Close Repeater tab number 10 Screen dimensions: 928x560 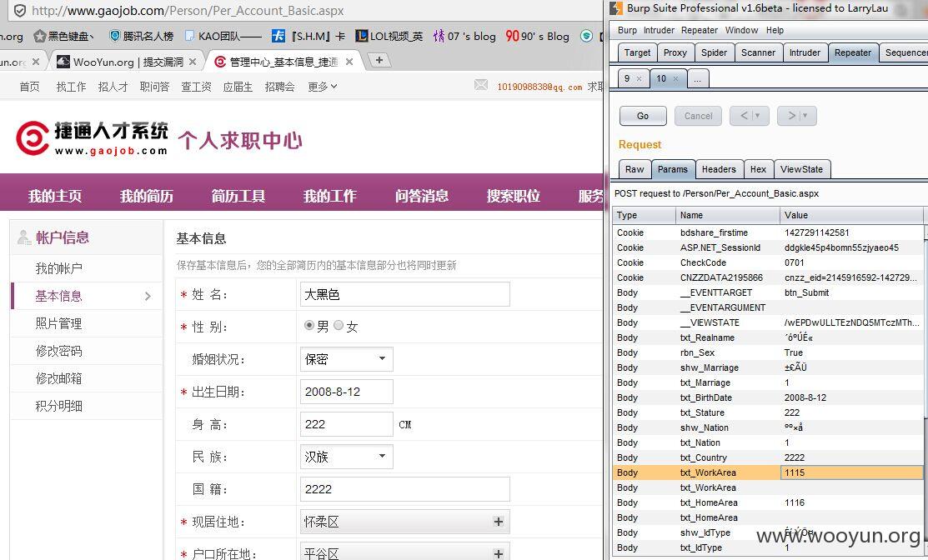click(x=676, y=78)
